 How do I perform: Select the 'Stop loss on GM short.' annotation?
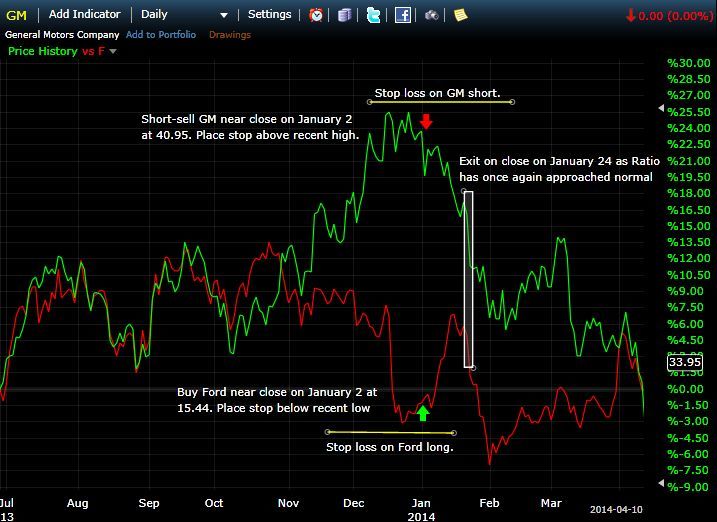pos(438,93)
